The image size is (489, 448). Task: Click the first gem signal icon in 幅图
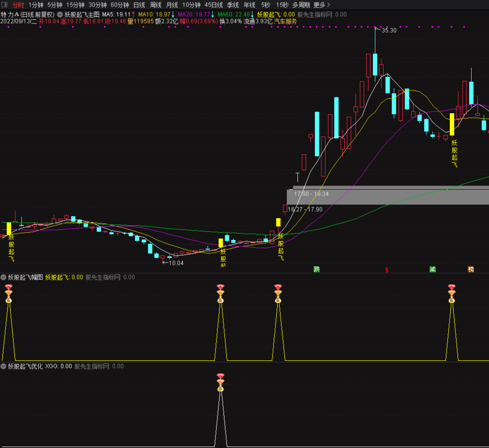(x=9, y=294)
